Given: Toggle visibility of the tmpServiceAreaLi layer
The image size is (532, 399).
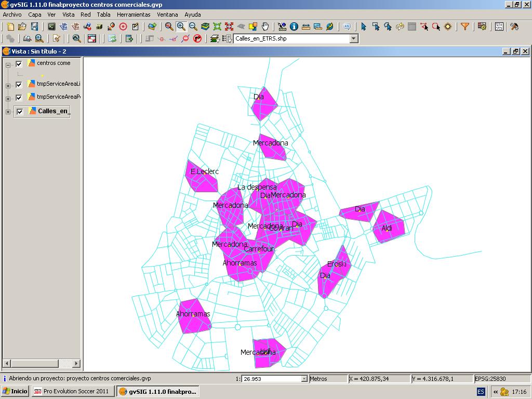Looking at the screenshot, I should click(19, 85).
